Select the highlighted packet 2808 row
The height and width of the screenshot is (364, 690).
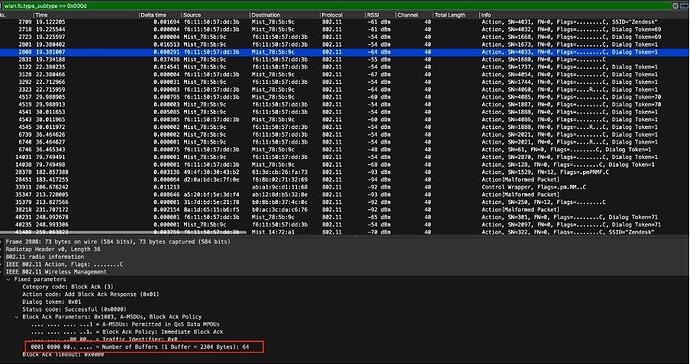click(345, 52)
